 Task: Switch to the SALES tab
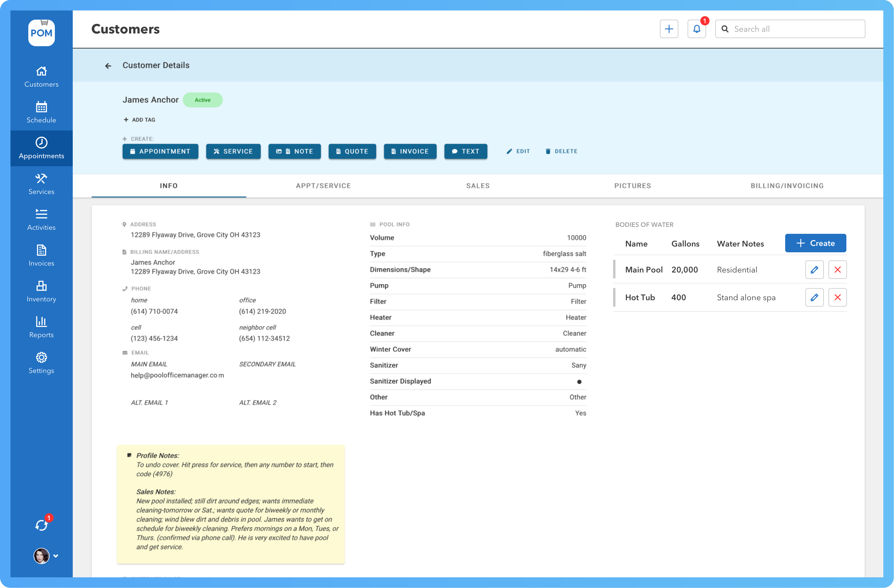478,185
